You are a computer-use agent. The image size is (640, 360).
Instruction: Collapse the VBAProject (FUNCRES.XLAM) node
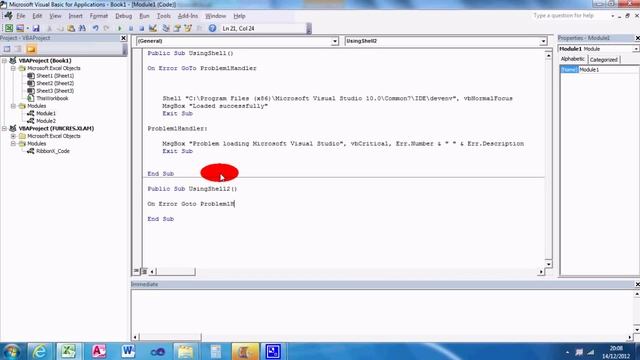click(4, 128)
